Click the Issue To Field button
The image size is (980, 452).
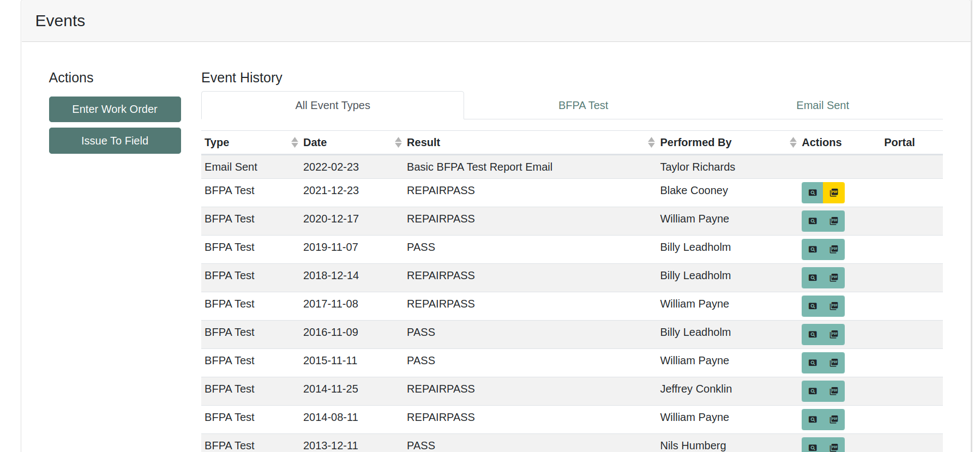point(115,141)
